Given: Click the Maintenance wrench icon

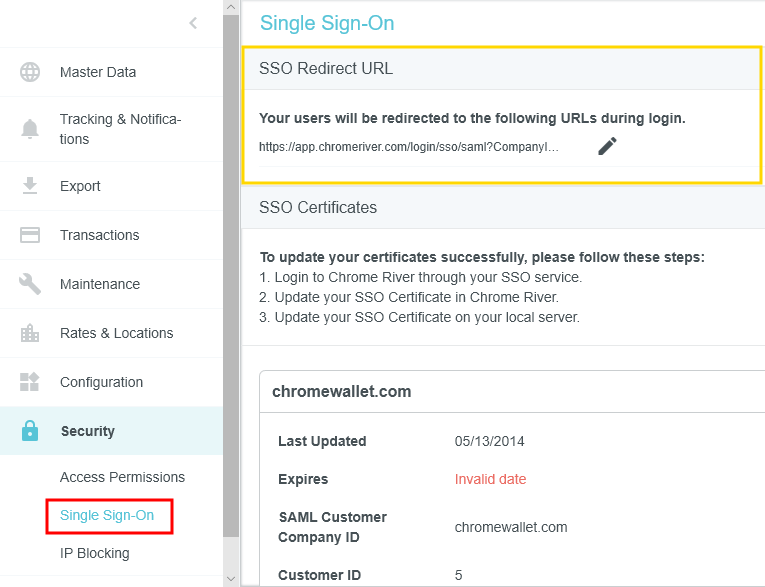Looking at the screenshot, I should tap(30, 284).
